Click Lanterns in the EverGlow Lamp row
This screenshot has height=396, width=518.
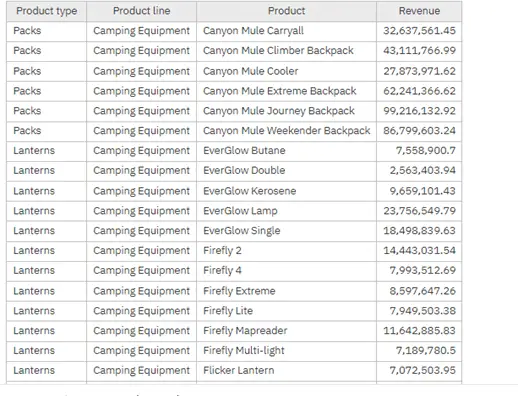coord(34,211)
